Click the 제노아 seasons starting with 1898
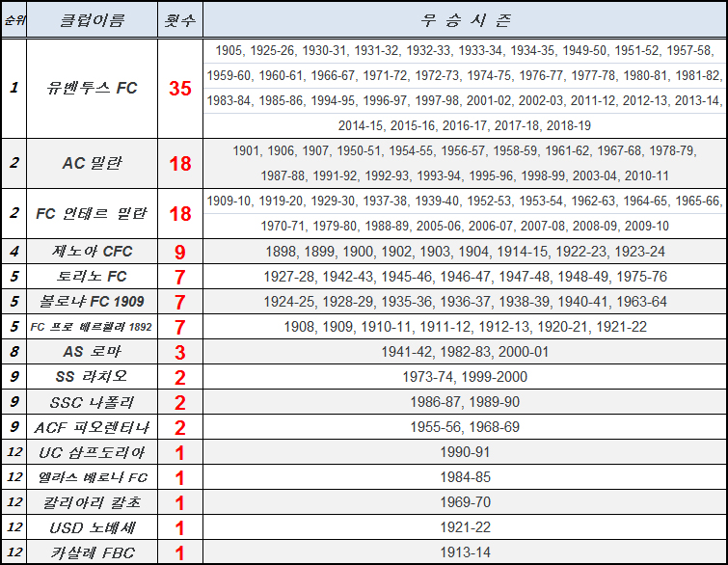Screen dimensions: 728x565 click(x=465, y=252)
